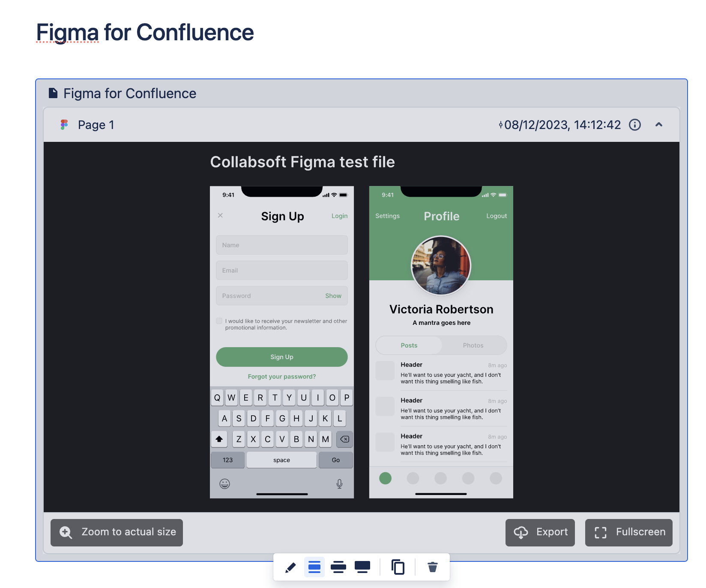Collapse the Page 1 panel with the chevron
The width and height of the screenshot is (706, 588).
(659, 125)
